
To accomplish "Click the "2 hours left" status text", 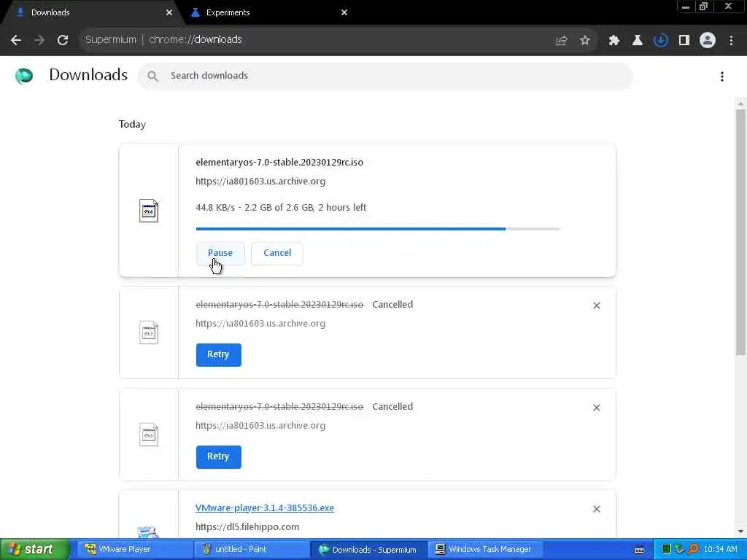I will [x=342, y=208].
